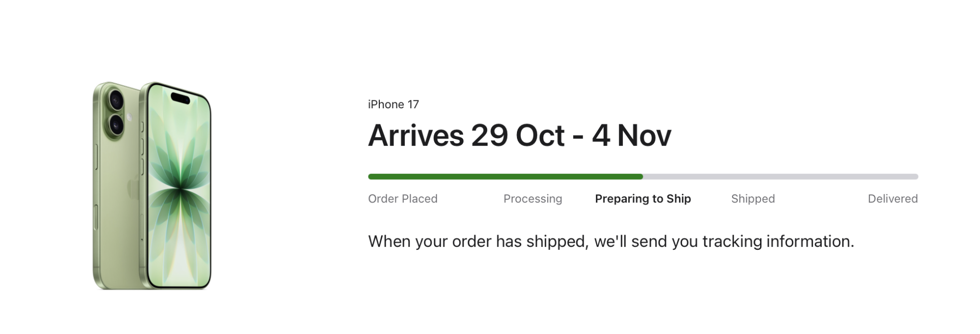Click the Preparing to Ship status label
Screen dimensions: 980x334
(x=643, y=199)
